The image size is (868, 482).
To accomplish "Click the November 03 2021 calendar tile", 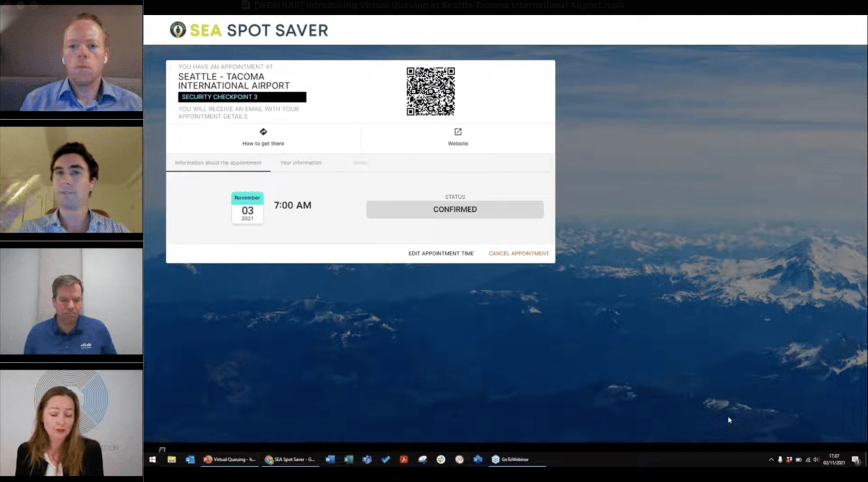I will point(247,208).
